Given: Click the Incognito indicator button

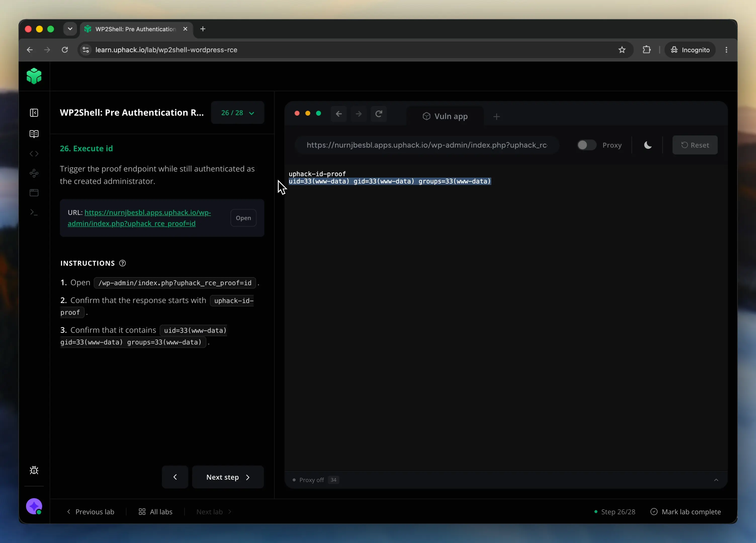Looking at the screenshot, I should tap(690, 50).
